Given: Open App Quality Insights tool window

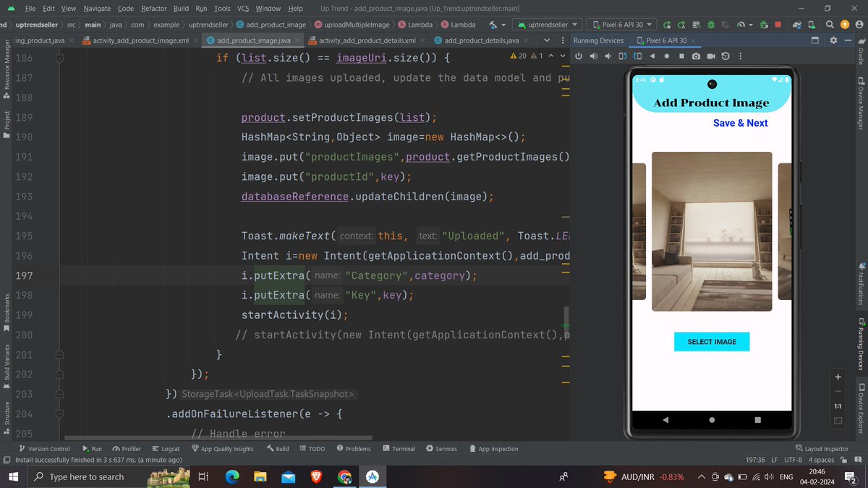Looking at the screenshot, I should 222,449.
